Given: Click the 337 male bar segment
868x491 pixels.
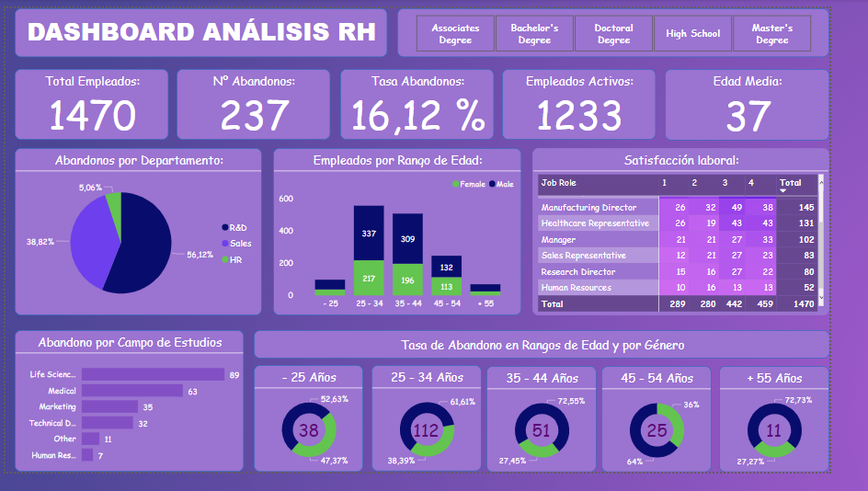Looking at the screenshot, I should [x=369, y=233].
